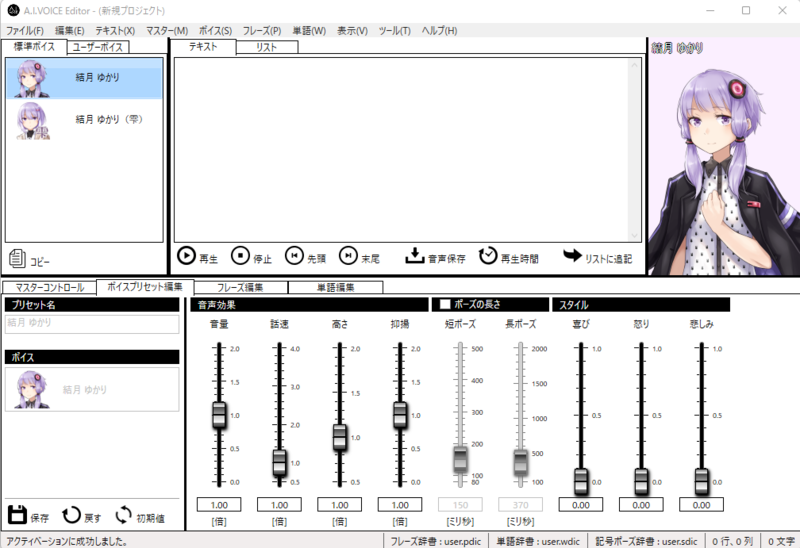This screenshot has height=548, width=800.
Task: Click the 0 文字 character count status
Action: pos(781,541)
